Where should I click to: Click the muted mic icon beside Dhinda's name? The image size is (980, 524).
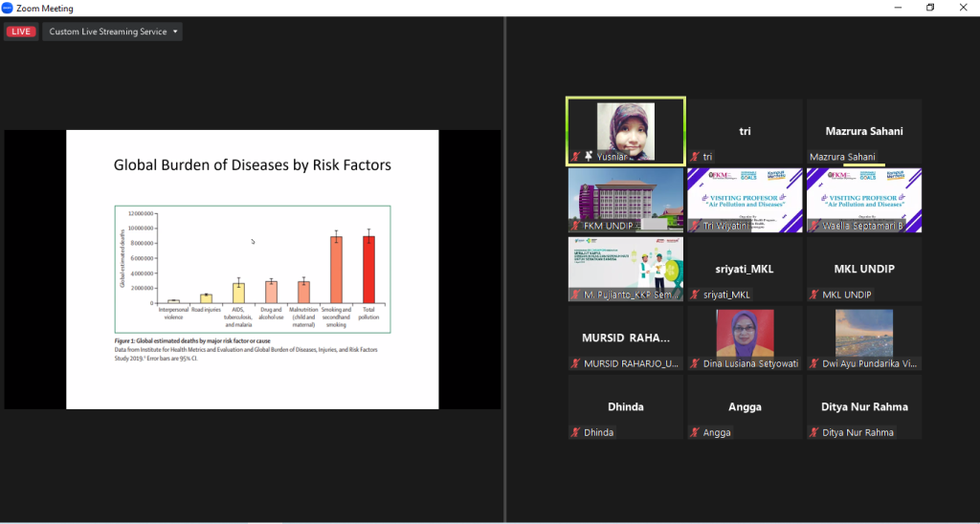pyautogui.click(x=576, y=432)
